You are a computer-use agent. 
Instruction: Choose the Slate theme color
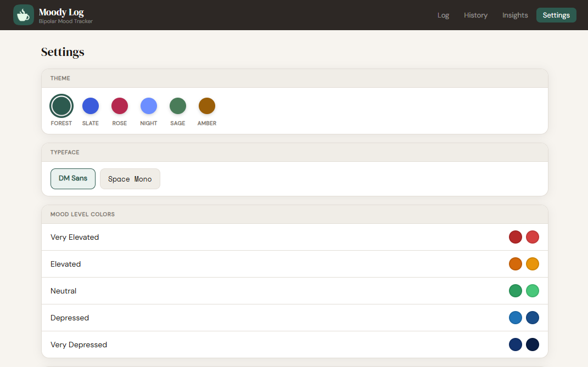click(x=90, y=105)
